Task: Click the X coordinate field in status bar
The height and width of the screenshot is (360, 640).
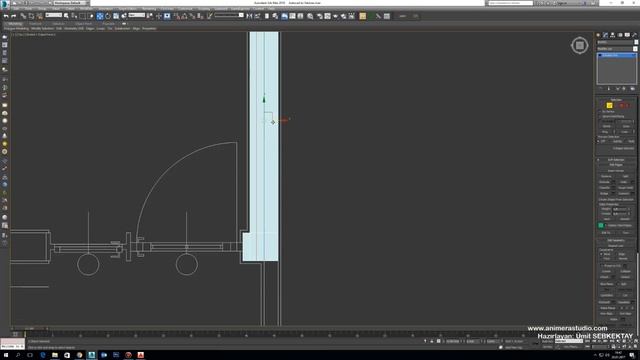Action: pyautogui.click(x=453, y=341)
